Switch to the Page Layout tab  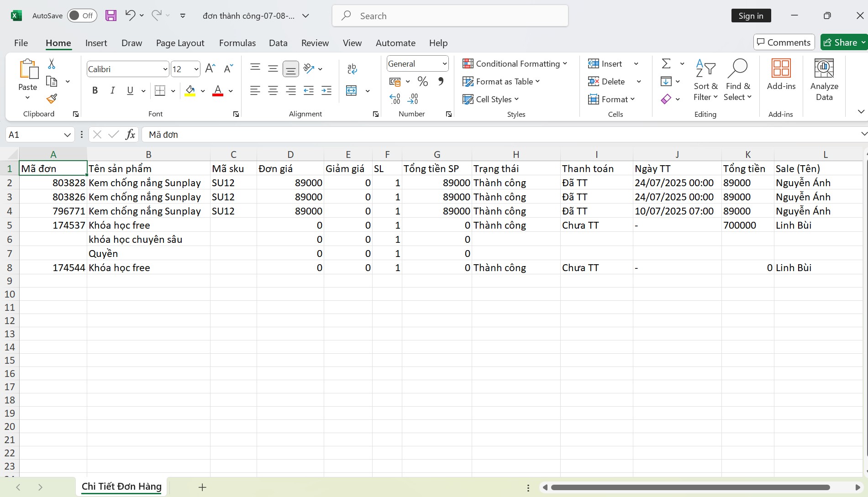tap(180, 43)
